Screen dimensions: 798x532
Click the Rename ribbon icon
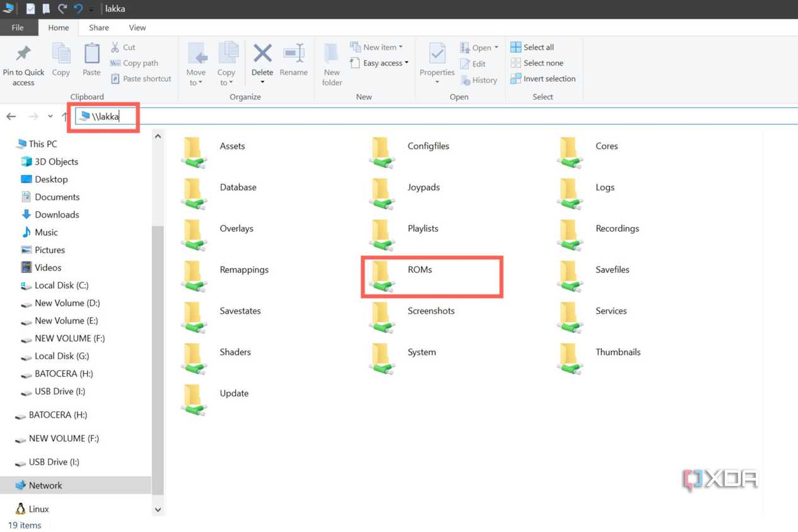pos(294,54)
